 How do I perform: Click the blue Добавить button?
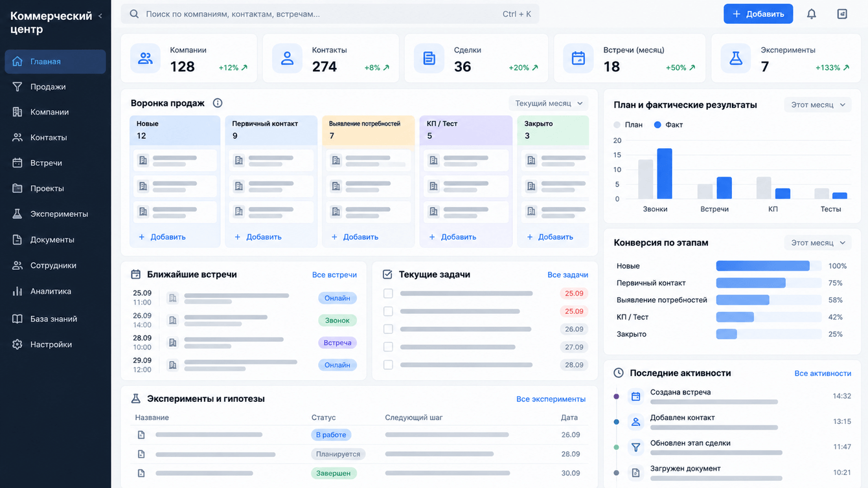click(x=758, y=14)
